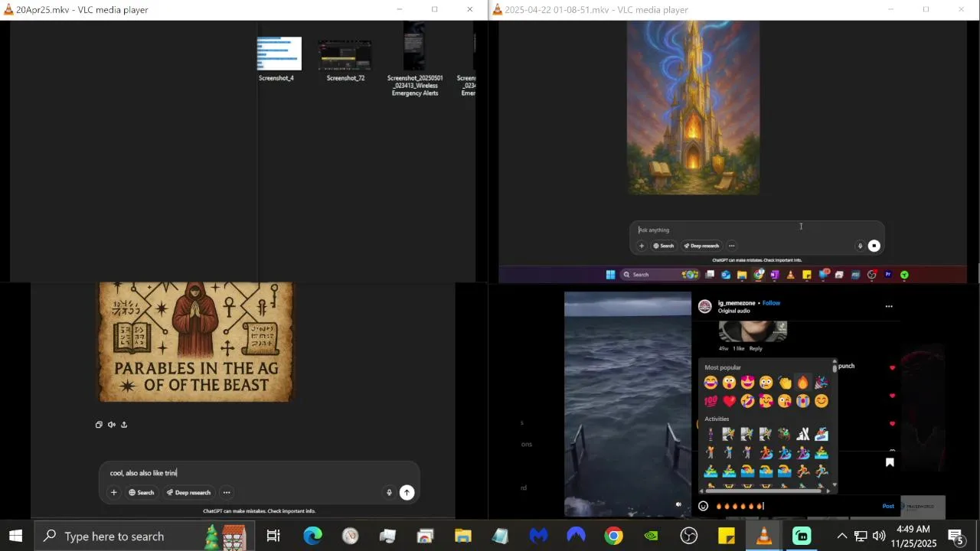Screen dimensions: 980x551
Task: Open the Screenshot_72 file thumbnail
Action: pos(345,55)
